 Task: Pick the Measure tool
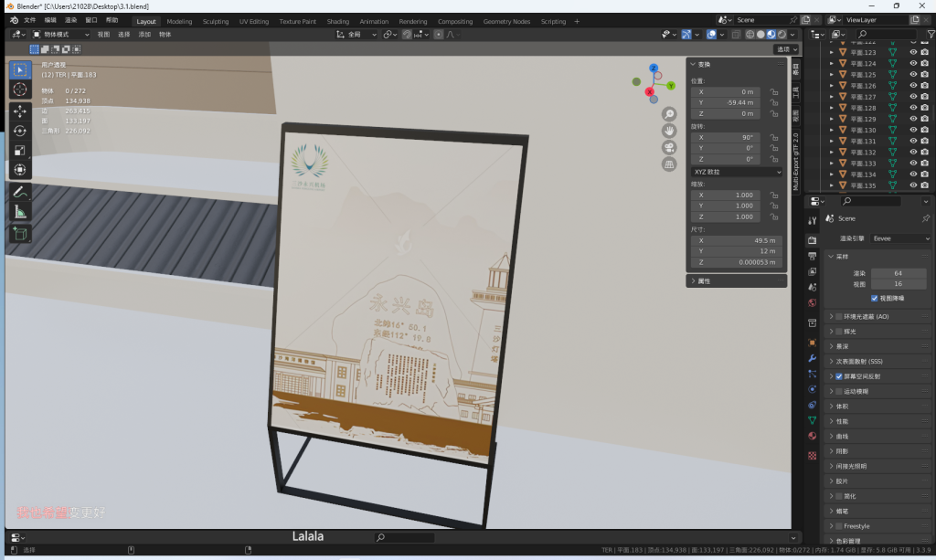point(20,212)
